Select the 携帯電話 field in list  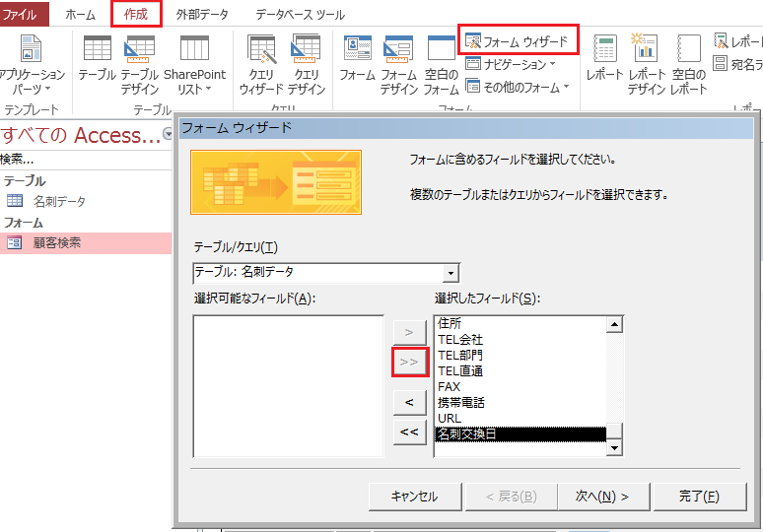pyautogui.click(x=460, y=403)
